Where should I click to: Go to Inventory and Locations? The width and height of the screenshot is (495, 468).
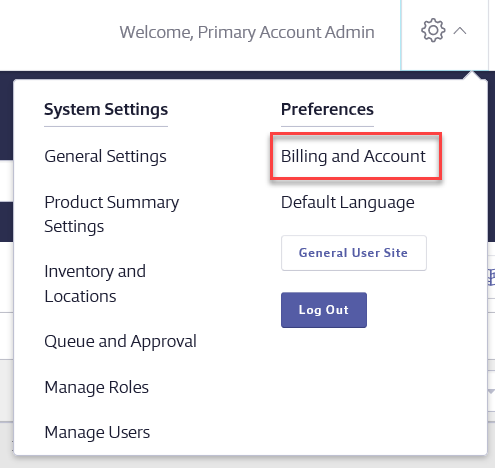click(95, 284)
